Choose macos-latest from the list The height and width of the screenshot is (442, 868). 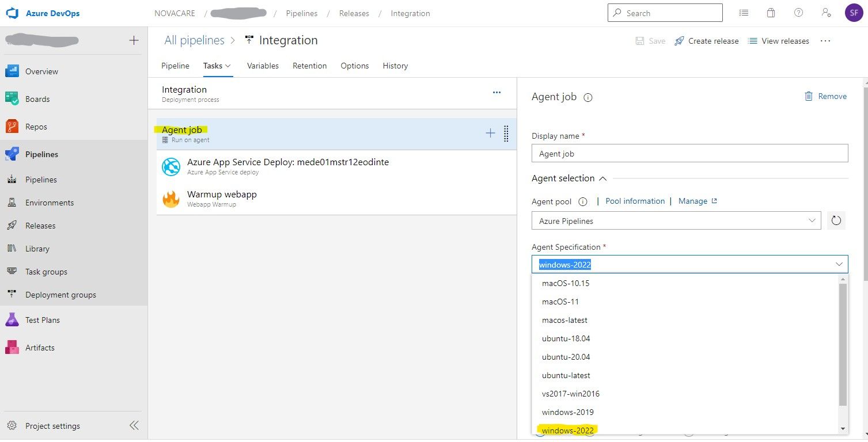click(685, 320)
